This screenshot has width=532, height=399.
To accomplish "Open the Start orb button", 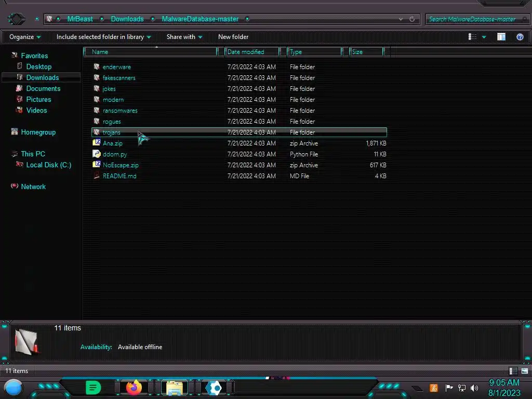I will click(14, 388).
